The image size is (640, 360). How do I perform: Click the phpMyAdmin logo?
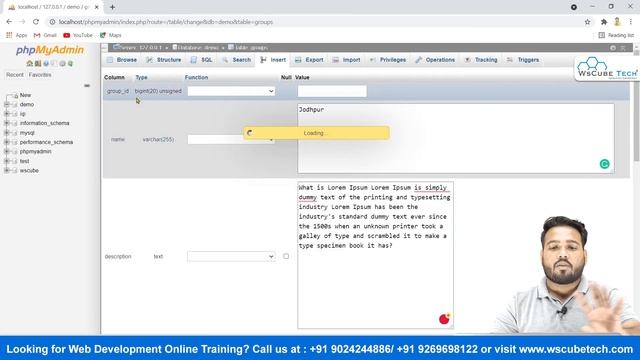click(50, 50)
